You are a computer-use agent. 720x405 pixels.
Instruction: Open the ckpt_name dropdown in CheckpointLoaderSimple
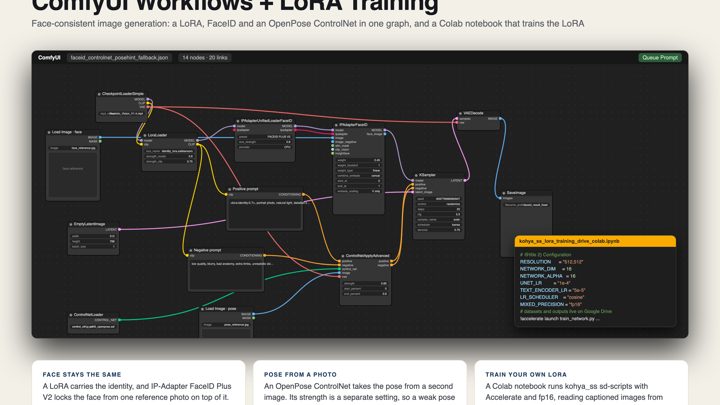[122, 113]
